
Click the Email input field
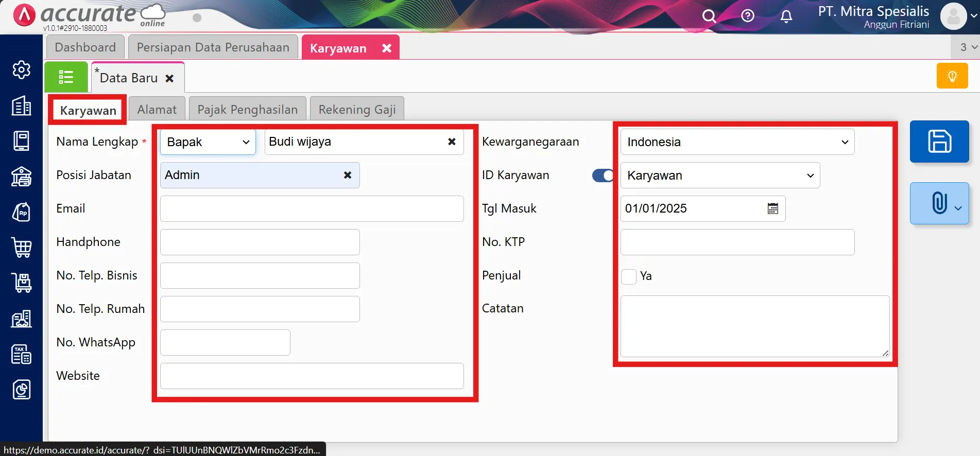pos(312,209)
